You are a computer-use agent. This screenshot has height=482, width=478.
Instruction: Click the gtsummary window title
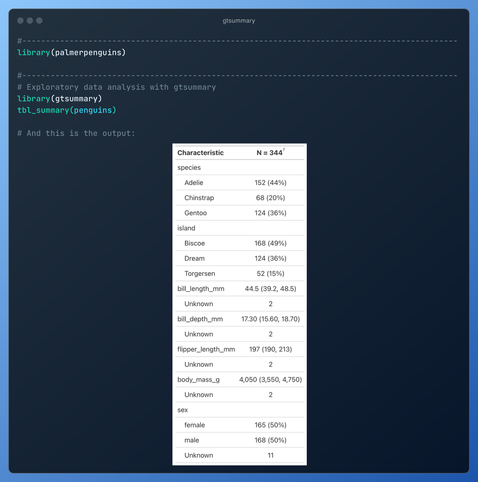coord(239,21)
